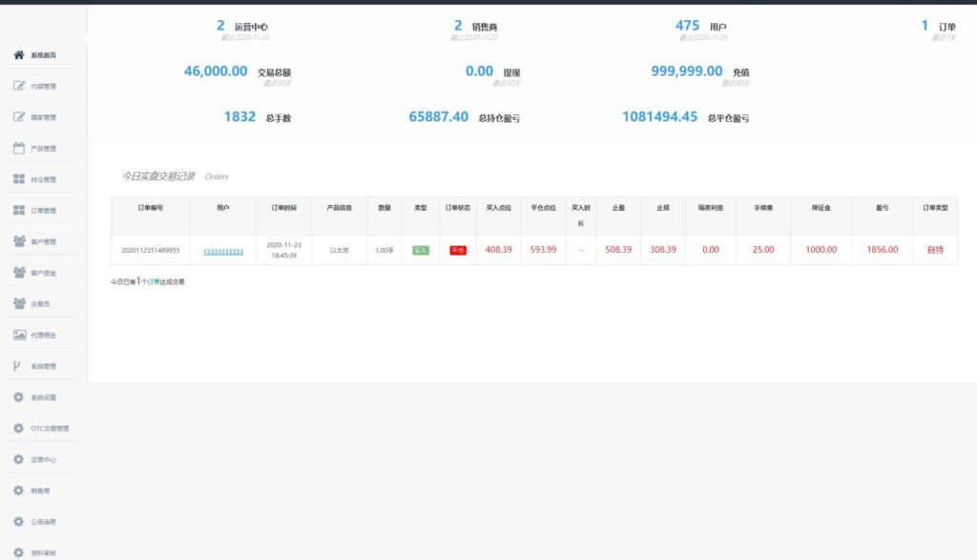The image size is (977, 560).
Task: Open the 销售商 sidebar menu
Action: tap(42, 491)
